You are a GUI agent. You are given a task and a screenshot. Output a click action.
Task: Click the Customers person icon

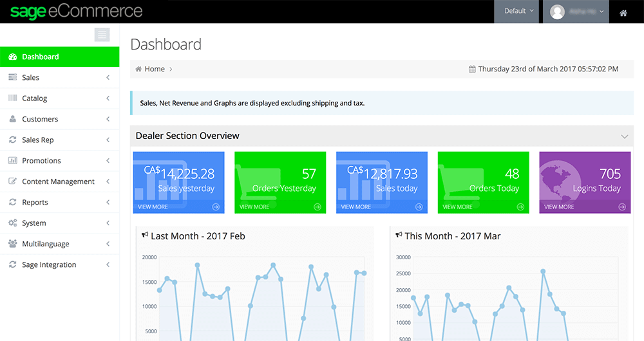click(x=13, y=119)
